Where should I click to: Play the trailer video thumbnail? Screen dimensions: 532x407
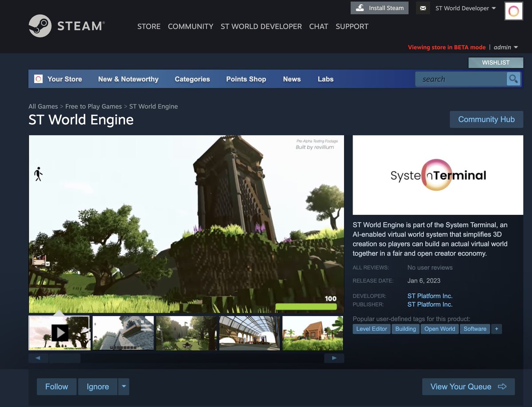pos(59,333)
